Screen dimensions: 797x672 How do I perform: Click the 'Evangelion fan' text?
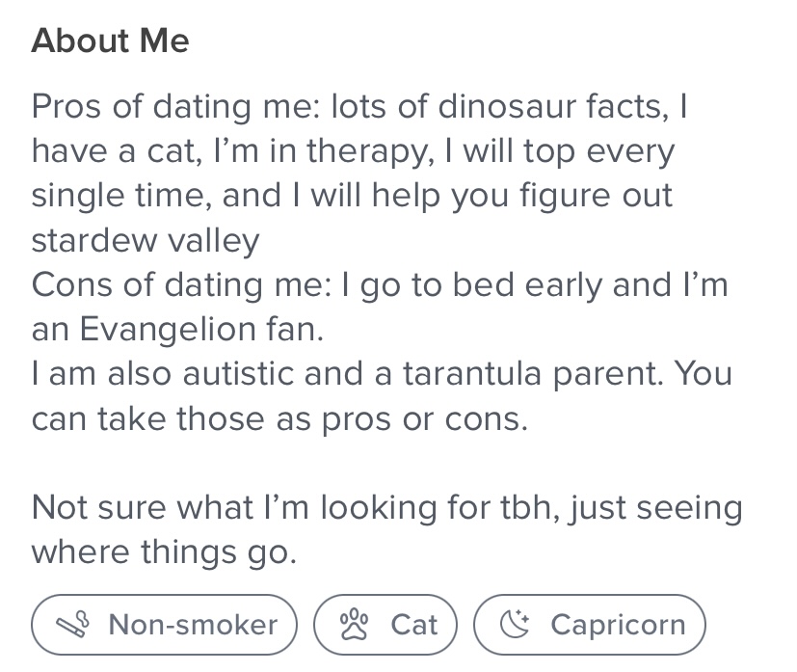[x=201, y=329]
